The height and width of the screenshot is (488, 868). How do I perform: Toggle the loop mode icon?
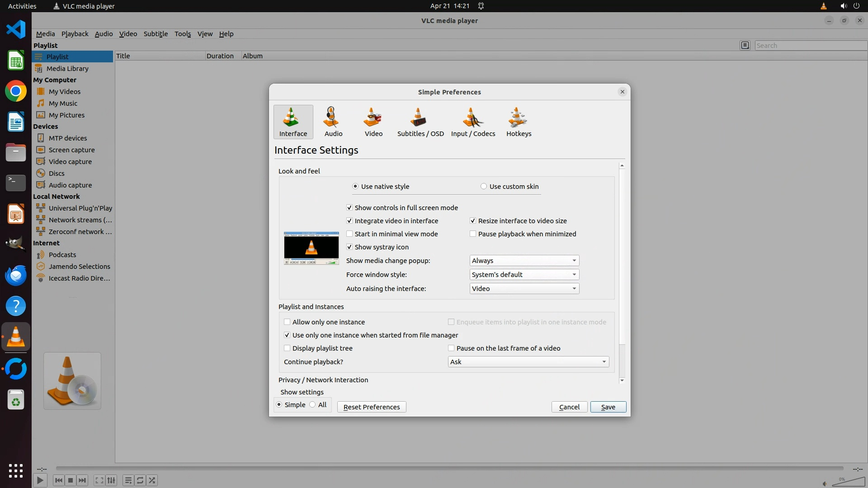(x=140, y=480)
